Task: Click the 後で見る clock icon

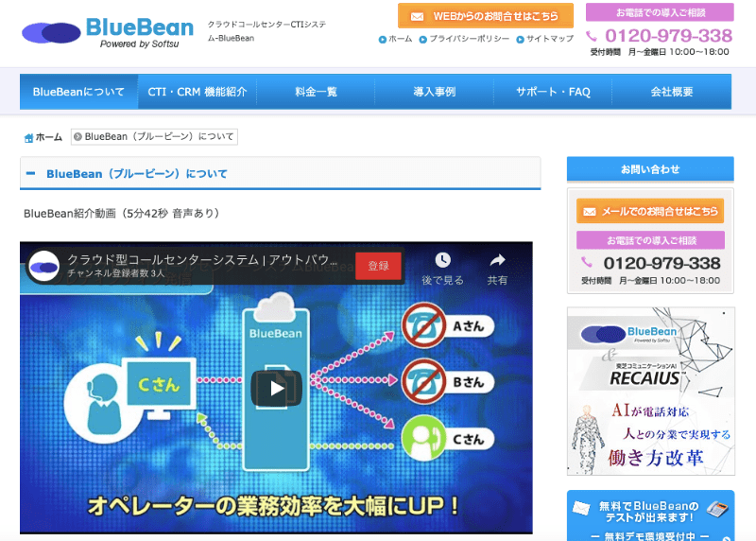Action: point(442,260)
